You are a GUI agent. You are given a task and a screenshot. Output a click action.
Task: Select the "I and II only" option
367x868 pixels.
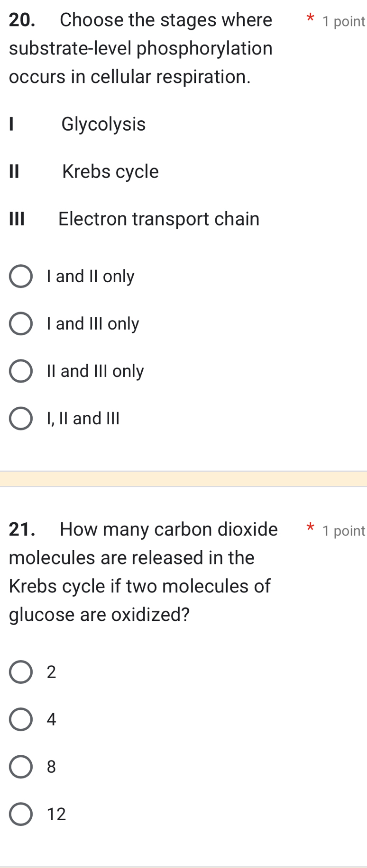[21, 276]
